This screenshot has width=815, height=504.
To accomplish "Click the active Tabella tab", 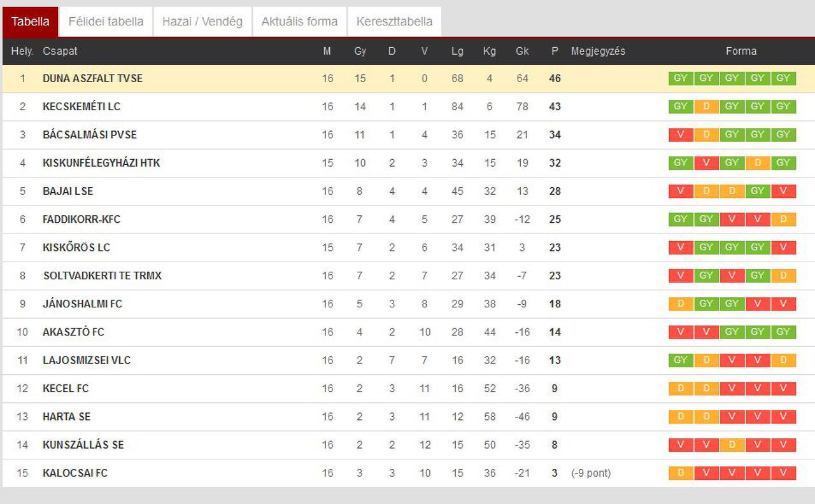I will tap(31, 22).
